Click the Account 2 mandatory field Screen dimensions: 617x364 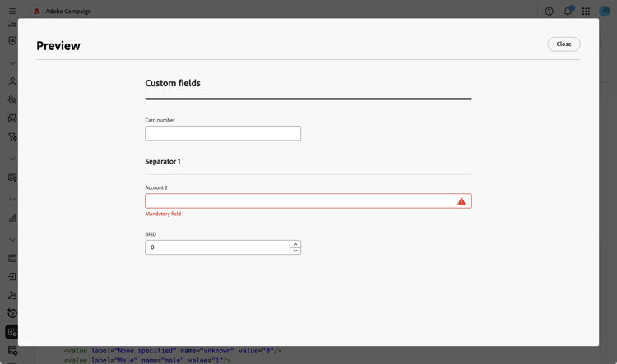pos(300,200)
